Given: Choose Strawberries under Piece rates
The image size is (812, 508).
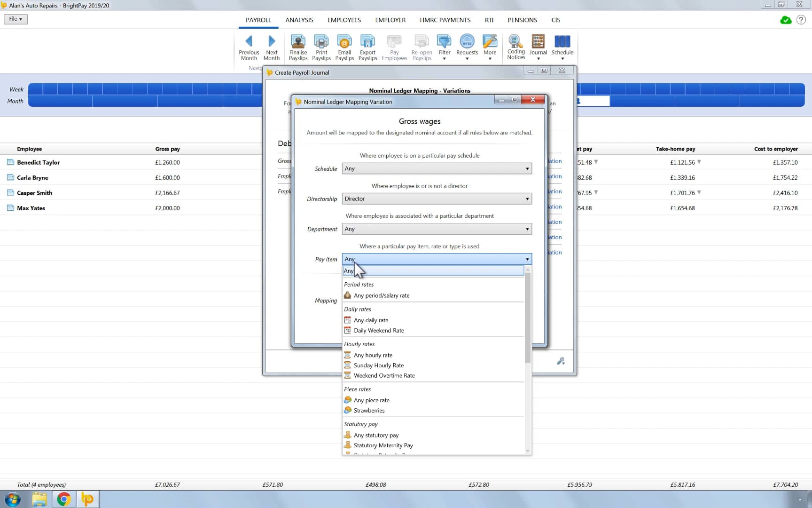Looking at the screenshot, I should 369,410.
